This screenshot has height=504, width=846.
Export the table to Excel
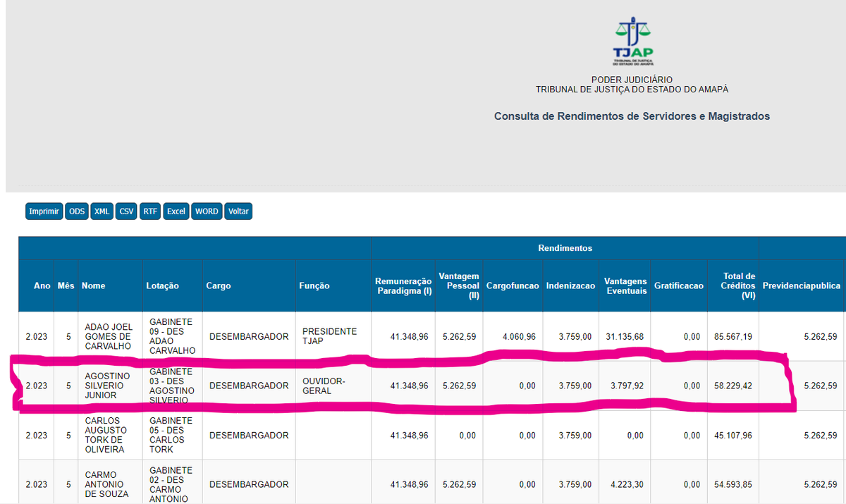click(x=176, y=211)
